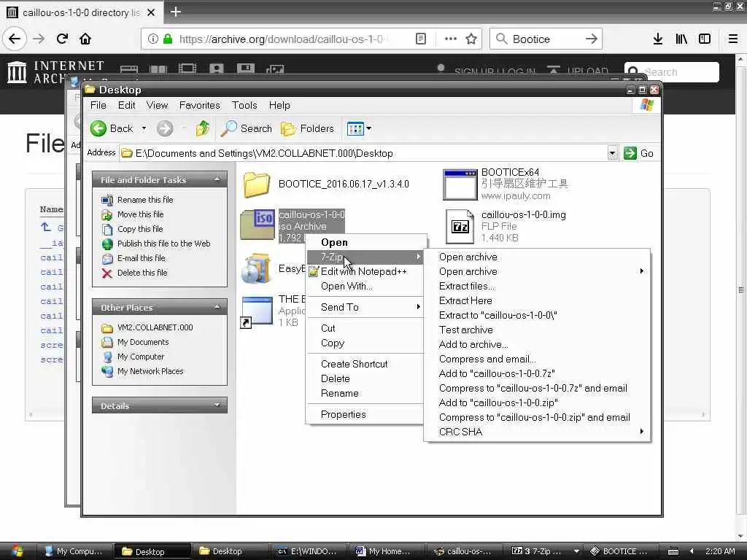747x560 pixels.
Task: Open page actions three-dots icon
Action: [451, 39]
